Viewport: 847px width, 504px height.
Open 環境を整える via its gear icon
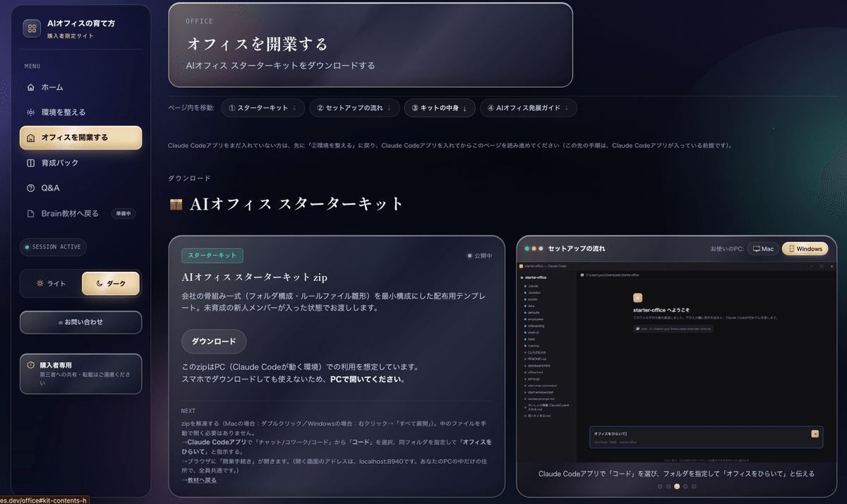30,112
